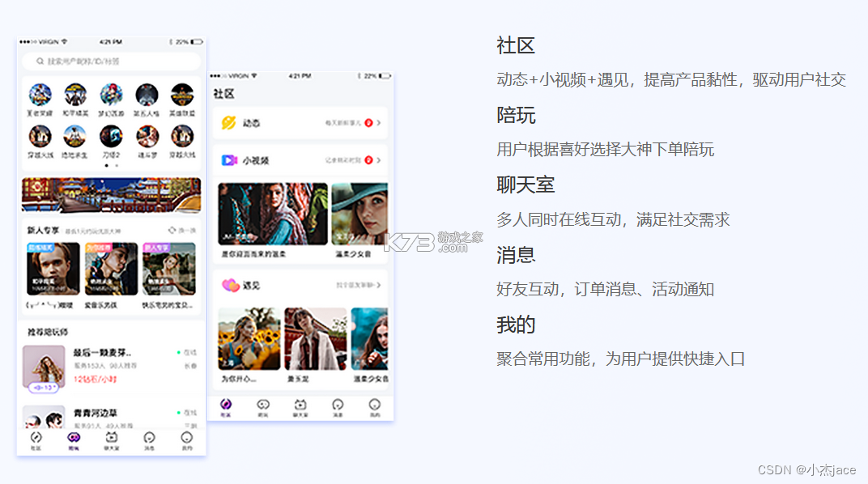Open the 刀塔2 game icon
Screen dimensions: 868x484
coord(111,136)
